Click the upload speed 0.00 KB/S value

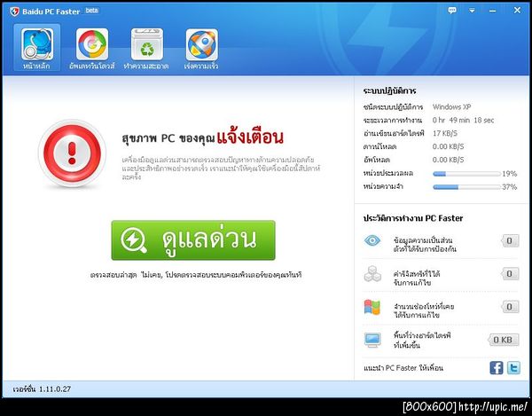448,160
